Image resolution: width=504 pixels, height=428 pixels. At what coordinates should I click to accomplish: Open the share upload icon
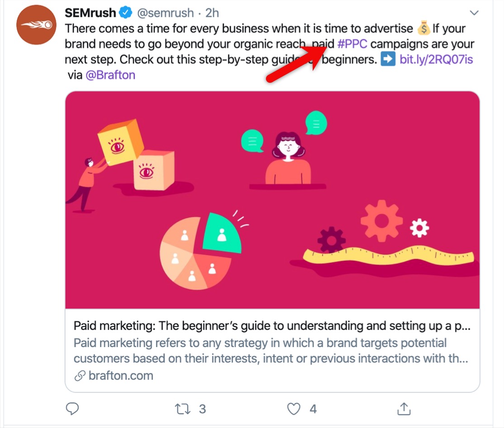click(404, 409)
